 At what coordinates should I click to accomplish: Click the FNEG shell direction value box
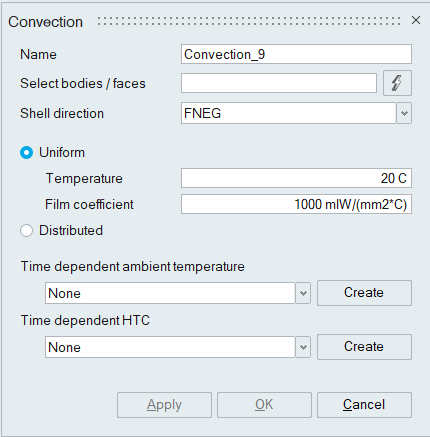(288, 113)
